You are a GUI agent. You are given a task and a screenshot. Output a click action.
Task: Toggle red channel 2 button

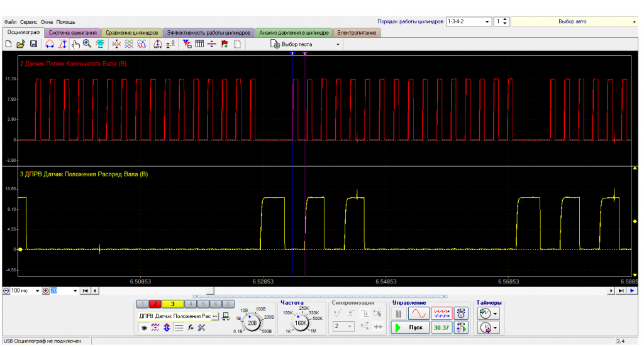click(155, 304)
